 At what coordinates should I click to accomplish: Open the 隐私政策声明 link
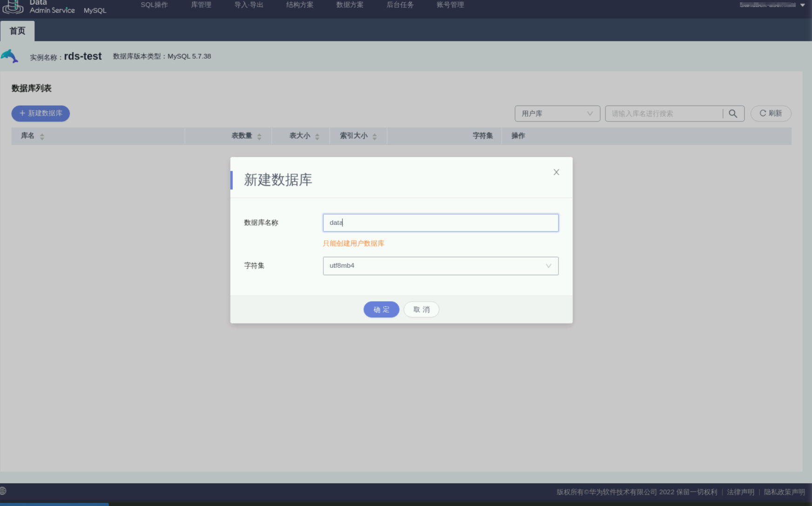(x=784, y=492)
